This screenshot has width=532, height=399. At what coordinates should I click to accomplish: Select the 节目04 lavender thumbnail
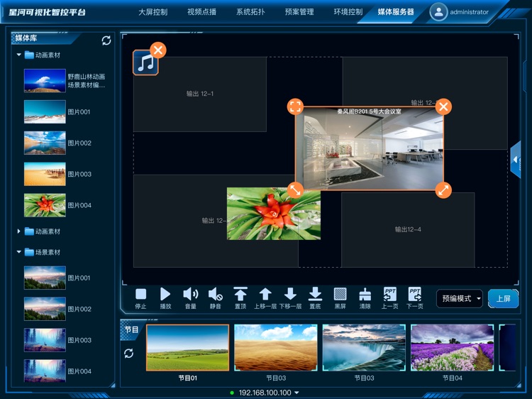(x=453, y=347)
